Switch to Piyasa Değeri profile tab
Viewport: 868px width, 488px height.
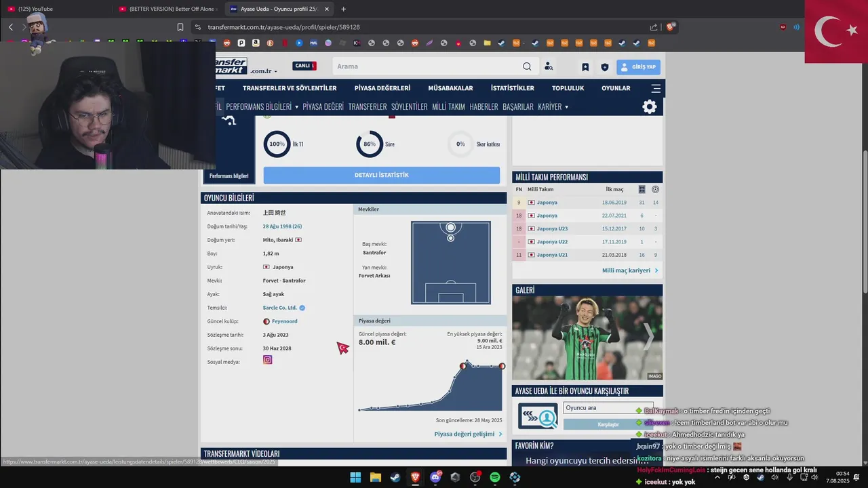(x=323, y=106)
